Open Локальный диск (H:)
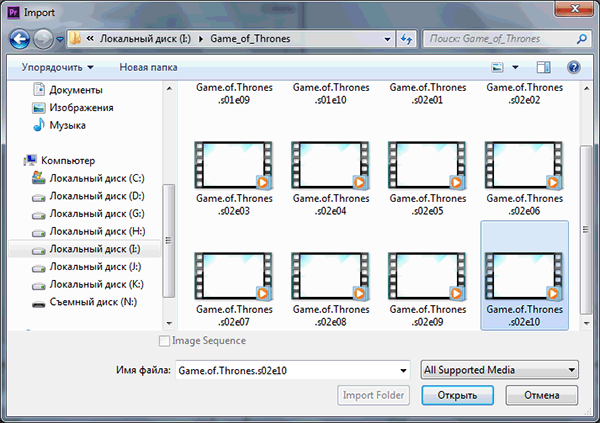 click(x=88, y=232)
